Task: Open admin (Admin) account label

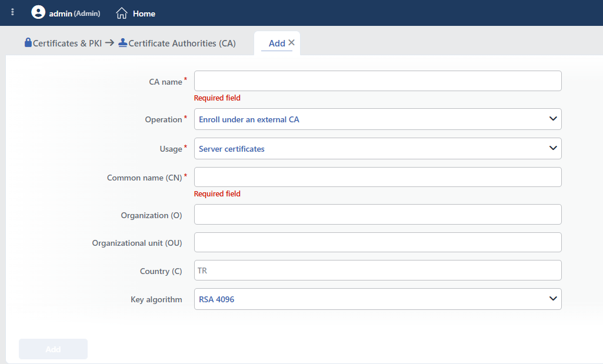Action: pyautogui.click(x=75, y=14)
